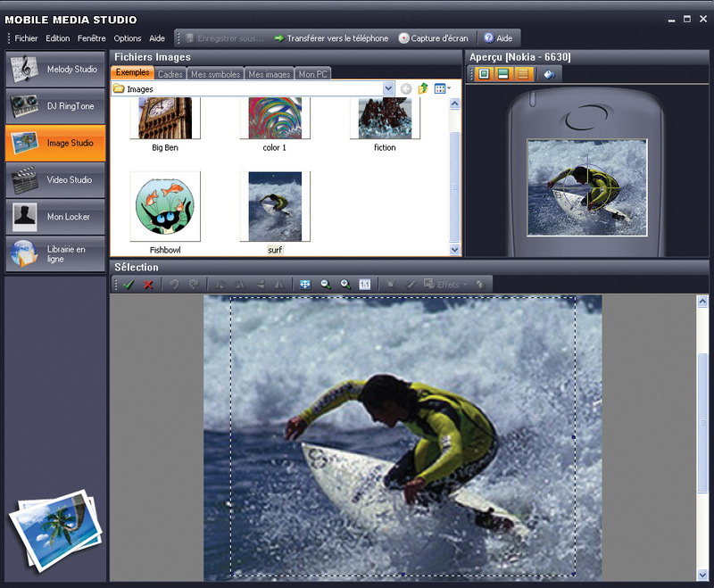Viewport: 714px width, 588px height.
Task: Click the Capture d'écran button
Action: point(433,38)
